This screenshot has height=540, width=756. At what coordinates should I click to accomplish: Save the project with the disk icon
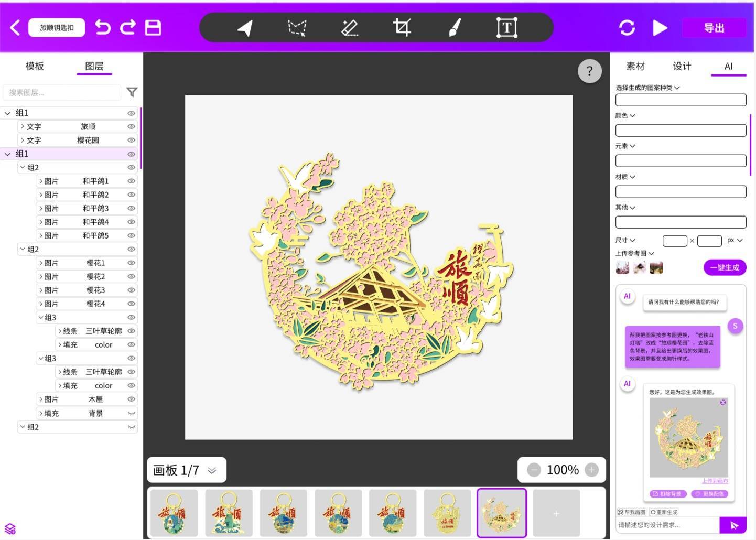pos(153,27)
